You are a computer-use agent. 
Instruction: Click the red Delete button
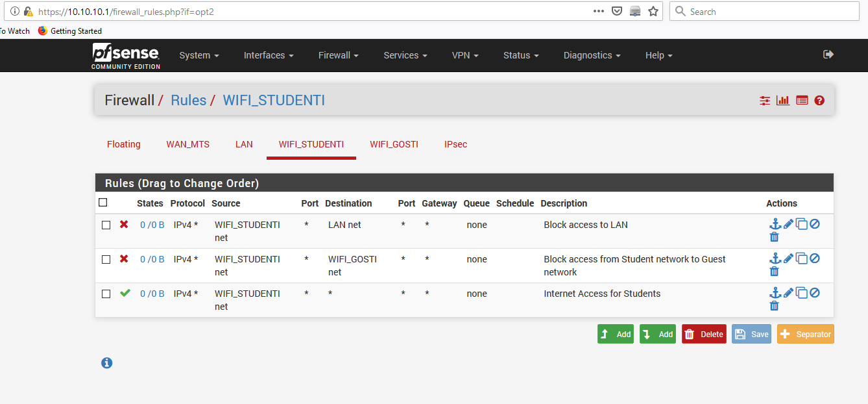pos(704,335)
